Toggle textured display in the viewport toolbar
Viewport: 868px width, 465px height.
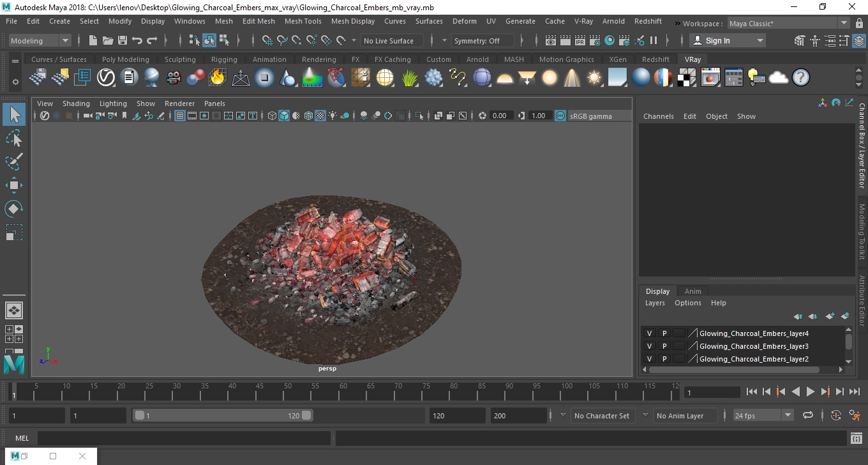click(x=321, y=116)
